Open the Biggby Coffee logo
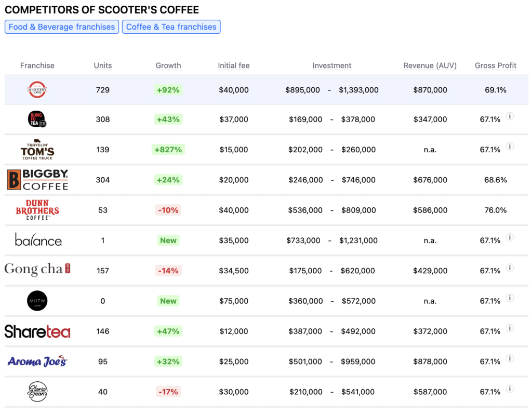 click(x=37, y=180)
